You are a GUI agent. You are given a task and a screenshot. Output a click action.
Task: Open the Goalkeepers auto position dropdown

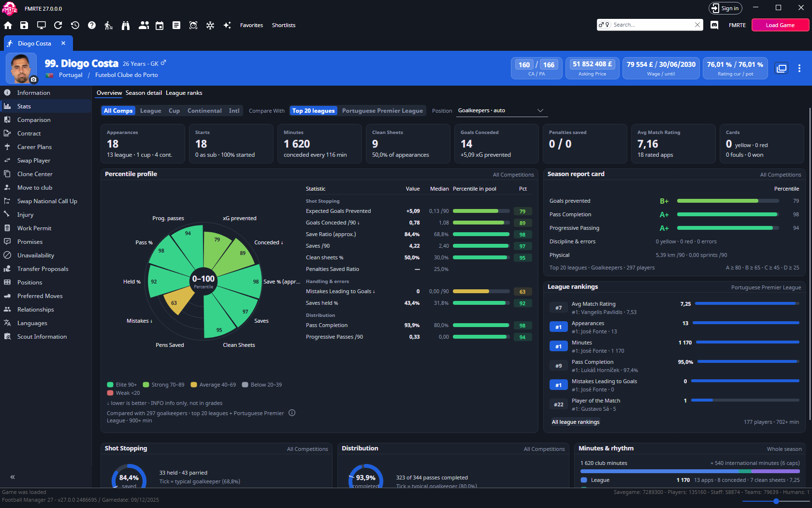(x=502, y=111)
